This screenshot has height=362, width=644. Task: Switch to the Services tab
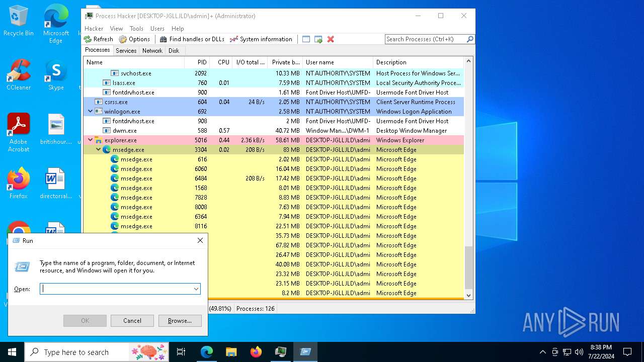coord(126,51)
